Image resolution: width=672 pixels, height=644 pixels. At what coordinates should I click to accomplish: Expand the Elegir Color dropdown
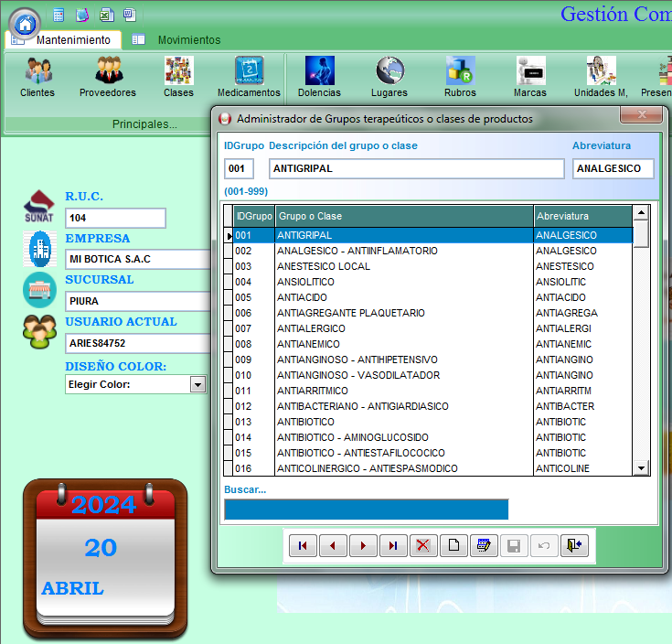197,385
